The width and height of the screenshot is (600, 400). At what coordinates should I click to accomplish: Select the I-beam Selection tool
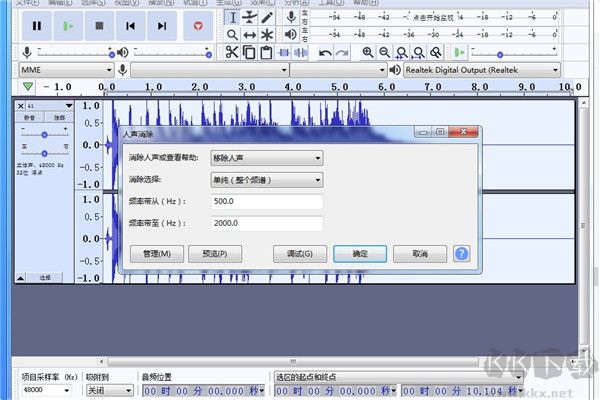pos(232,17)
